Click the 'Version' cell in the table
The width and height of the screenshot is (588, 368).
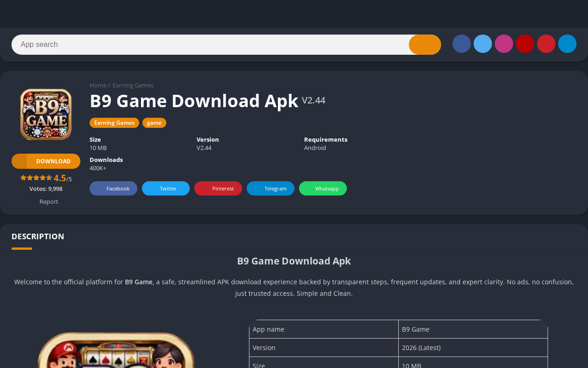click(x=324, y=348)
